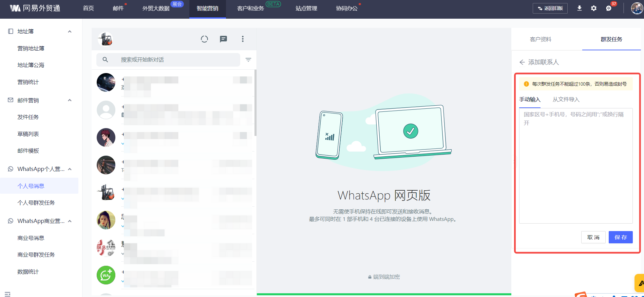
Task: Open the 客户和业务 top navigation item
Action: 250,8
